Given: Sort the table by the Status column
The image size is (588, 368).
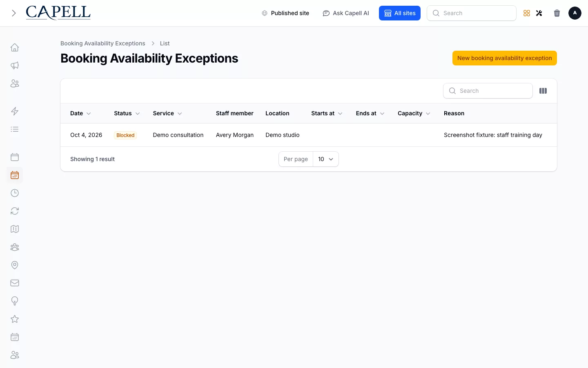Looking at the screenshot, I should point(127,113).
